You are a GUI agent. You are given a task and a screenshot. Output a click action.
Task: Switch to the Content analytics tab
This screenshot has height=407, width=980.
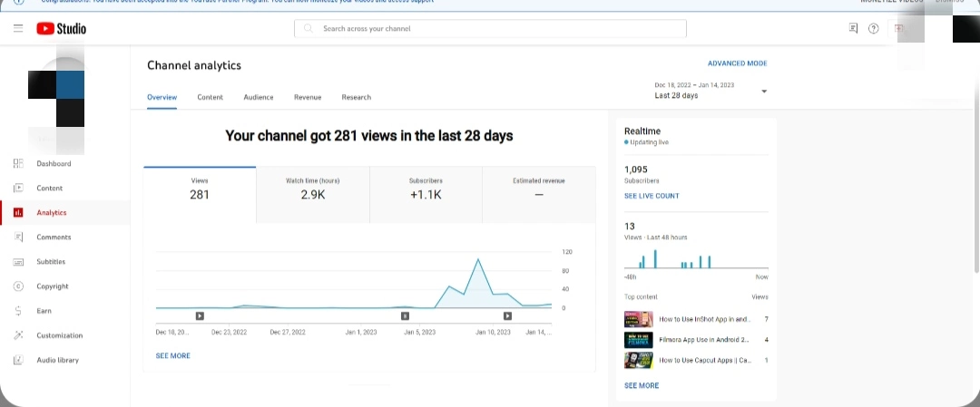pos(210,97)
